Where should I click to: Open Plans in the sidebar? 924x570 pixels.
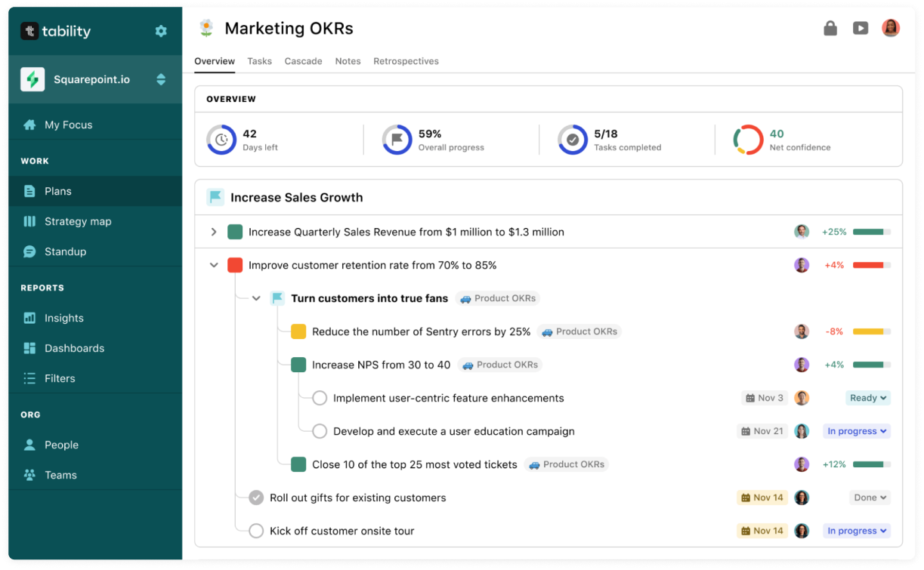tap(95, 191)
